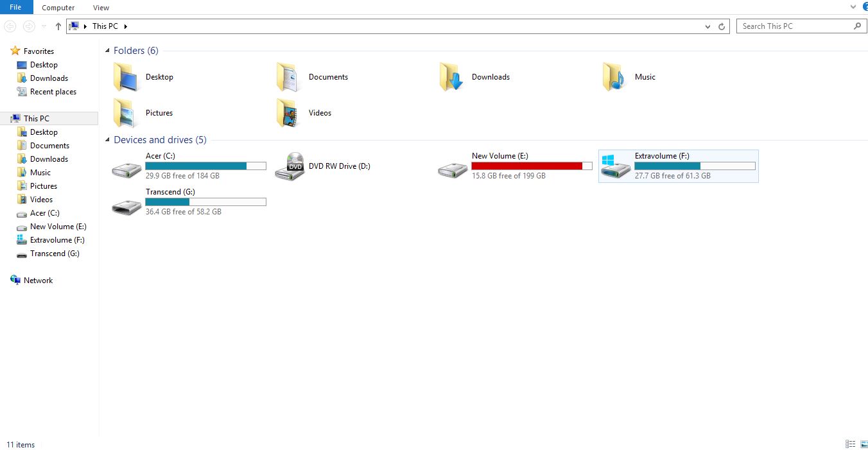Select Recent places in Favorites
The height and width of the screenshot is (450, 868).
point(53,92)
